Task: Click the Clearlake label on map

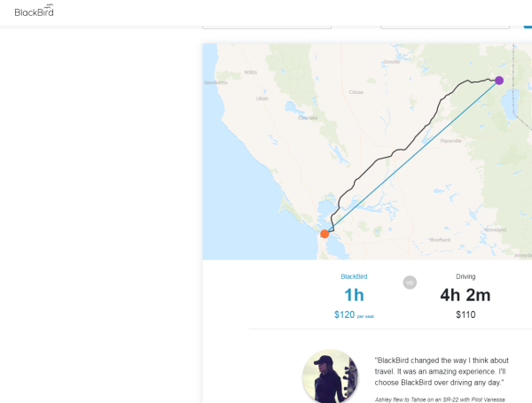Action: pyautogui.click(x=308, y=117)
